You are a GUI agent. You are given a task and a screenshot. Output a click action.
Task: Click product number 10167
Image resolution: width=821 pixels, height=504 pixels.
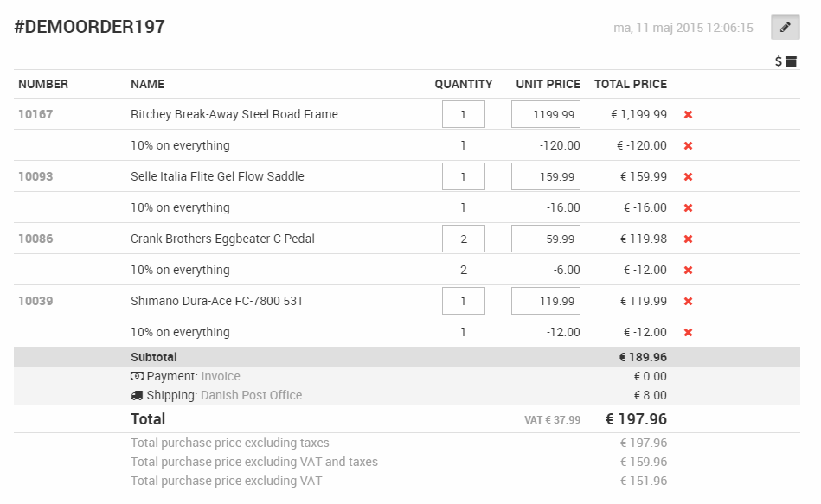click(x=35, y=114)
